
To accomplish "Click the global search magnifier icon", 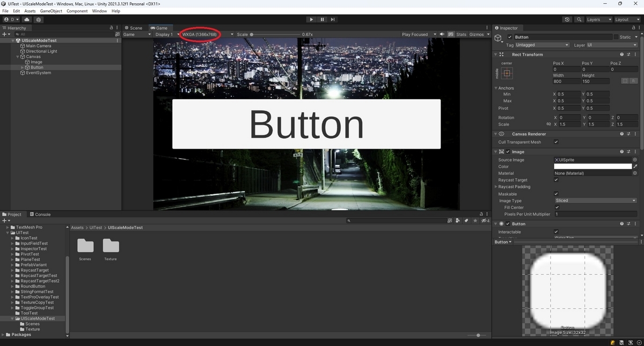I will pyautogui.click(x=579, y=19).
